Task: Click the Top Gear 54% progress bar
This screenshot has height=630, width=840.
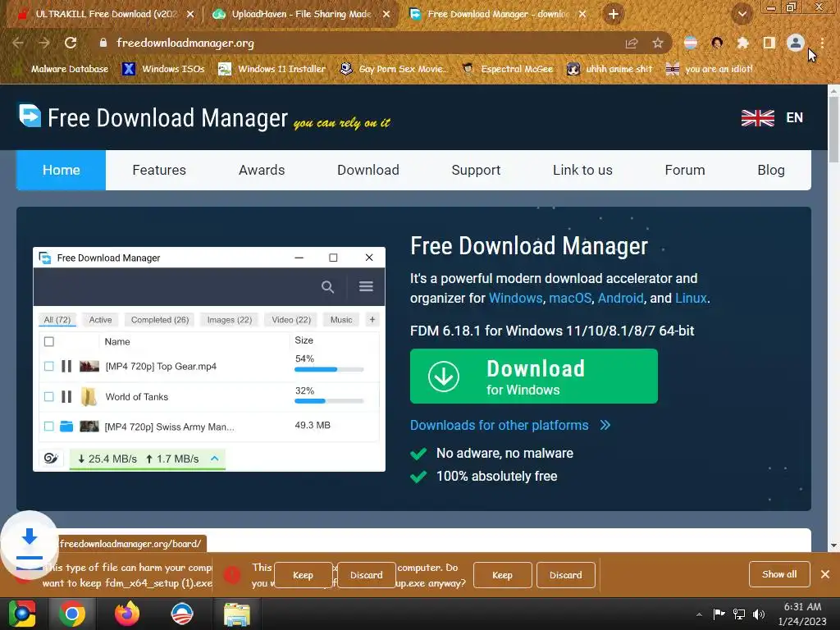Action: pyautogui.click(x=329, y=369)
